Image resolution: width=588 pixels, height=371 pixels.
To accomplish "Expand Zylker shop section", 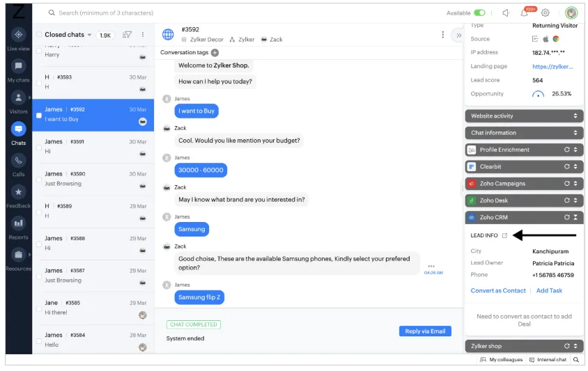I will click(x=575, y=346).
